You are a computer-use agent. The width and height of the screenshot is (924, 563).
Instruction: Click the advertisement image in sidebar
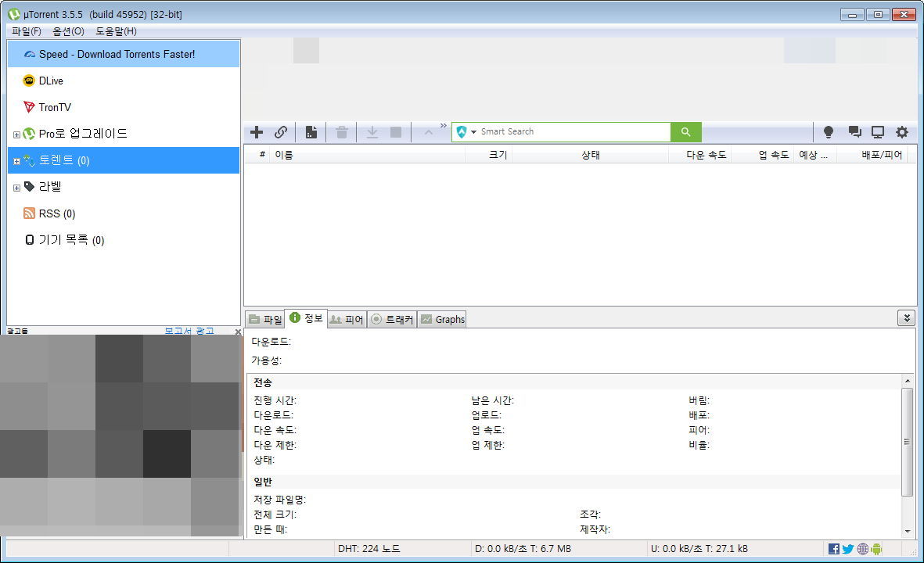(120, 436)
